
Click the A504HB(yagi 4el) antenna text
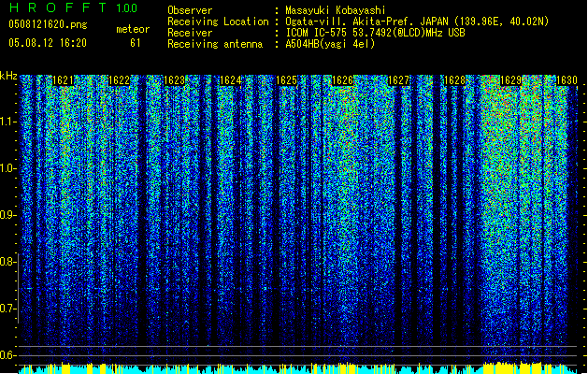pyautogui.click(x=330, y=44)
